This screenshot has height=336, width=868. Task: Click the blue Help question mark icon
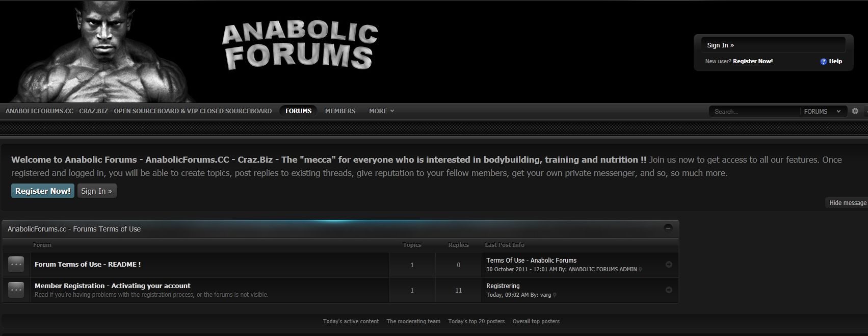click(x=823, y=62)
